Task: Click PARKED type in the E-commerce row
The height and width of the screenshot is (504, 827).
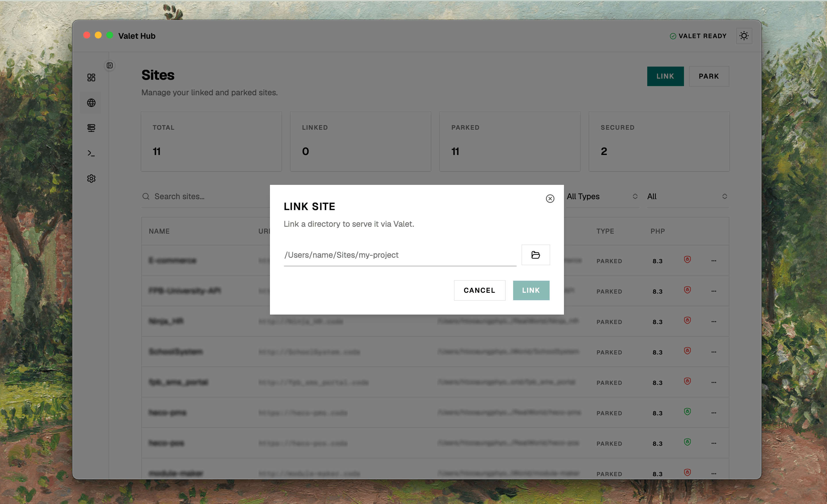Action: pos(609,261)
